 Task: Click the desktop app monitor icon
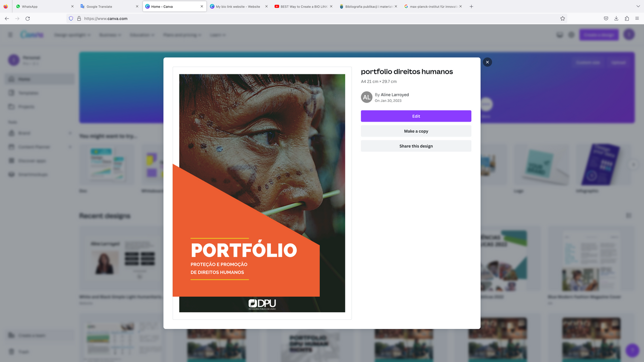pos(559,35)
